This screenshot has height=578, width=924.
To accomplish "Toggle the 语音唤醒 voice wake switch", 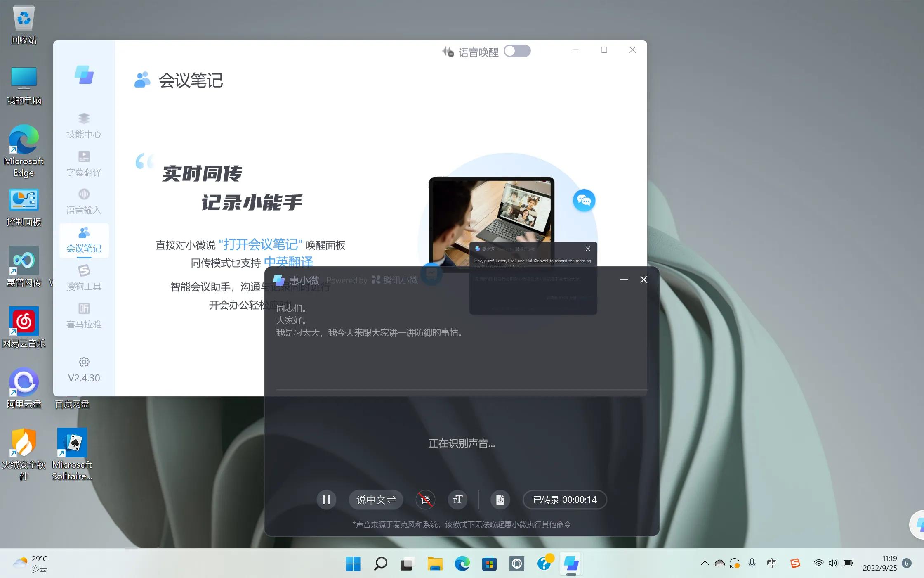I will (x=517, y=50).
